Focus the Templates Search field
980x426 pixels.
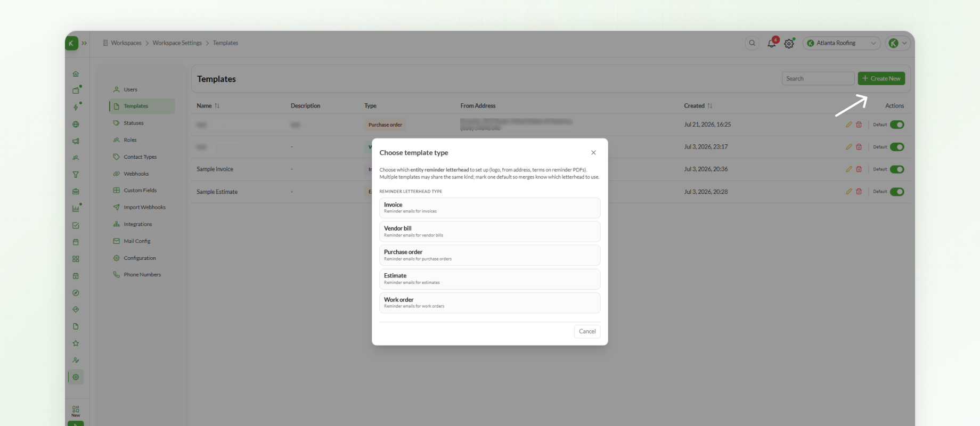coord(818,78)
